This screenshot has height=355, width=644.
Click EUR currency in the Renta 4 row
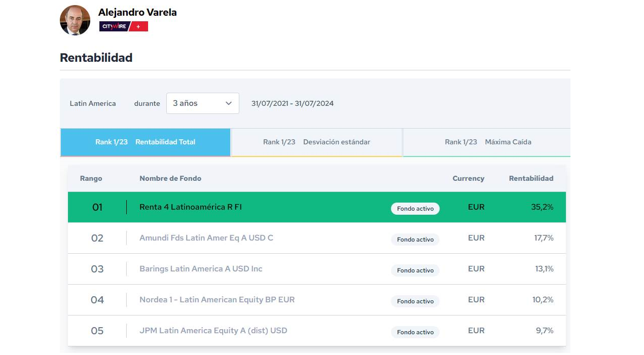click(476, 207)
